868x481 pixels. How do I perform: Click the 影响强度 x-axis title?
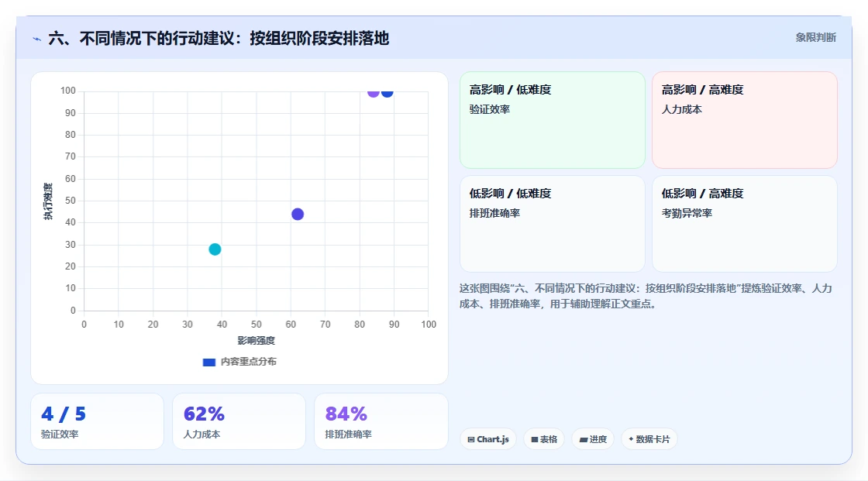(257, 340)
